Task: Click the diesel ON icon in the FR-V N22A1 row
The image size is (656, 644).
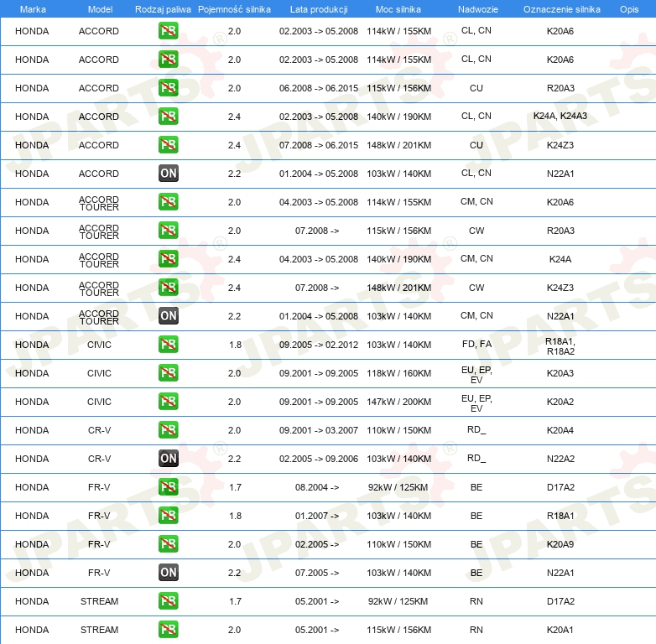Action: pos(168,573)
